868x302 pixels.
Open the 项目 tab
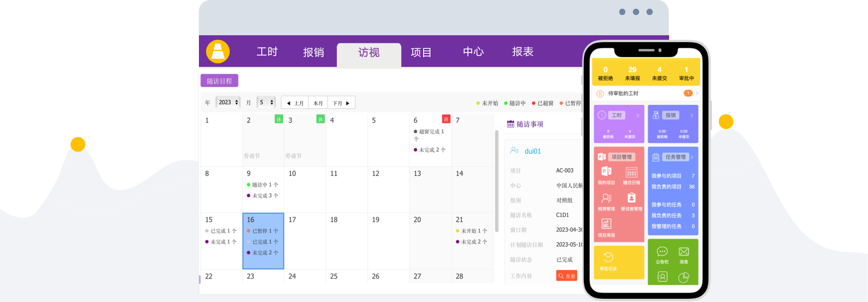(x=421, y=52)
